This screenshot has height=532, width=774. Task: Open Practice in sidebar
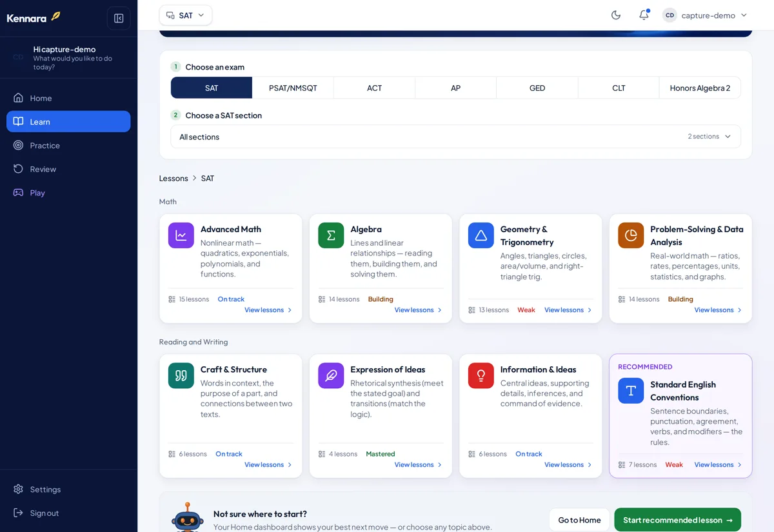(68, 145)
